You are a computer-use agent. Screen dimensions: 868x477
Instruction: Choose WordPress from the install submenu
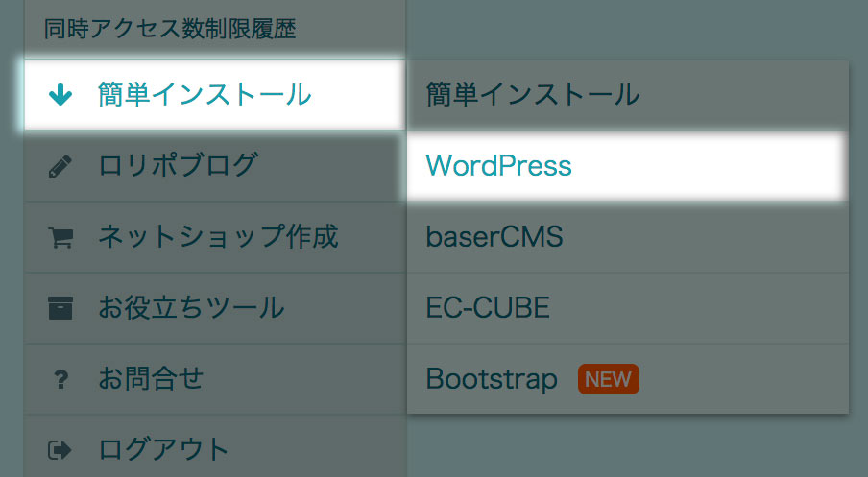[628, 166]
